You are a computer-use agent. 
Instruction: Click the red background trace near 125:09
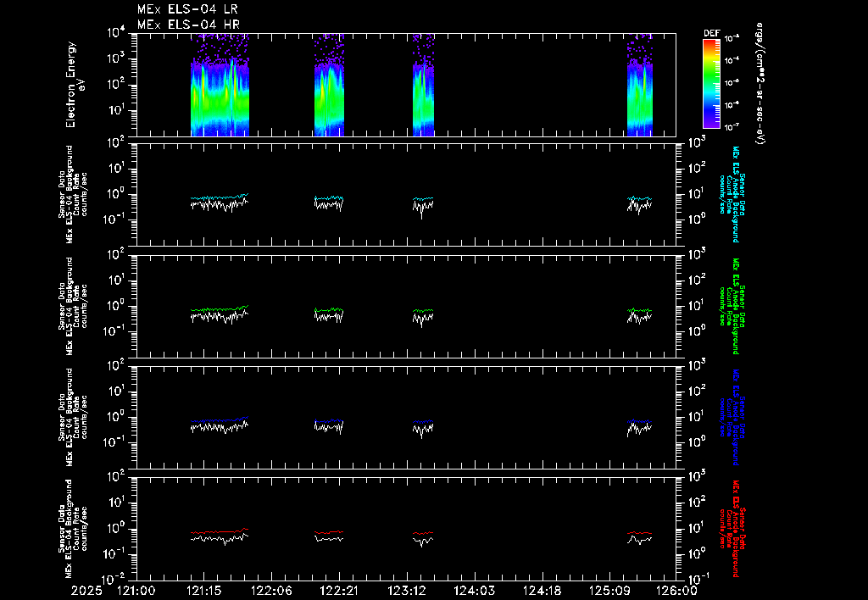click(x=639, y=533)
